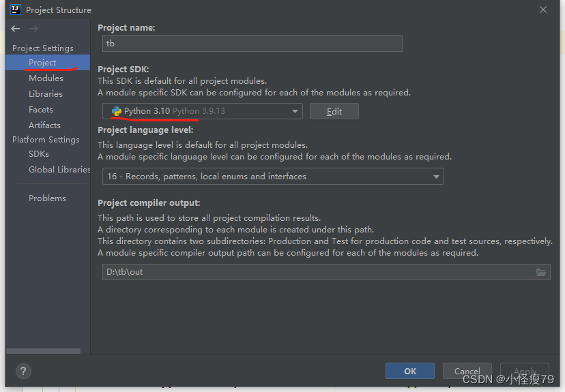Click the forward arrow navigation icon
Image resolution: width=565 pixels, height=392 pixels.
33,29
